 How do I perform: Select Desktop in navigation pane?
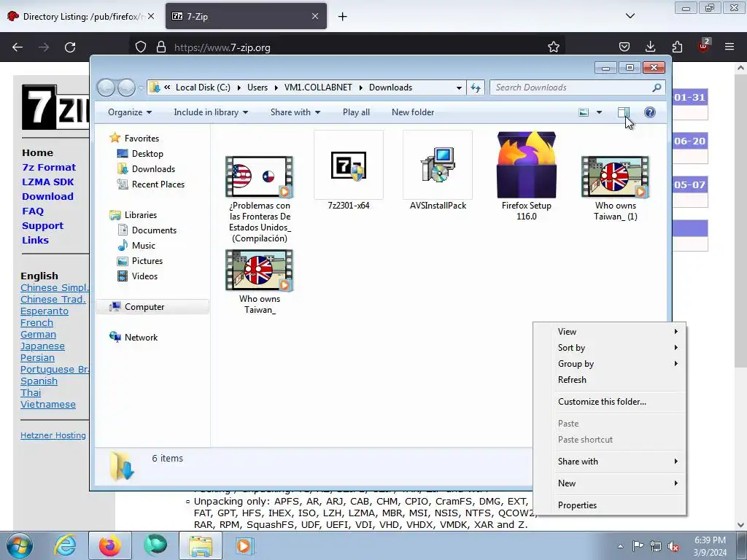pyautogui.click(x=147, y=153)
